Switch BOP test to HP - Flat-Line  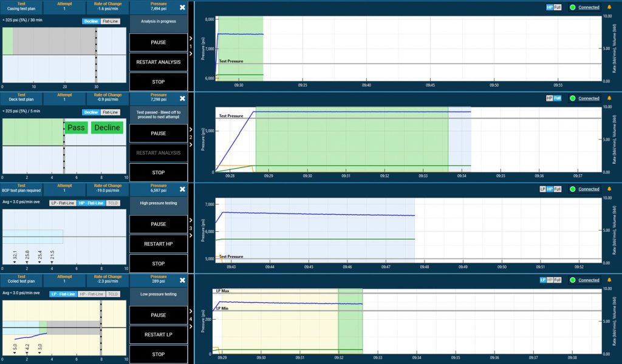click(x=91, y=203)
